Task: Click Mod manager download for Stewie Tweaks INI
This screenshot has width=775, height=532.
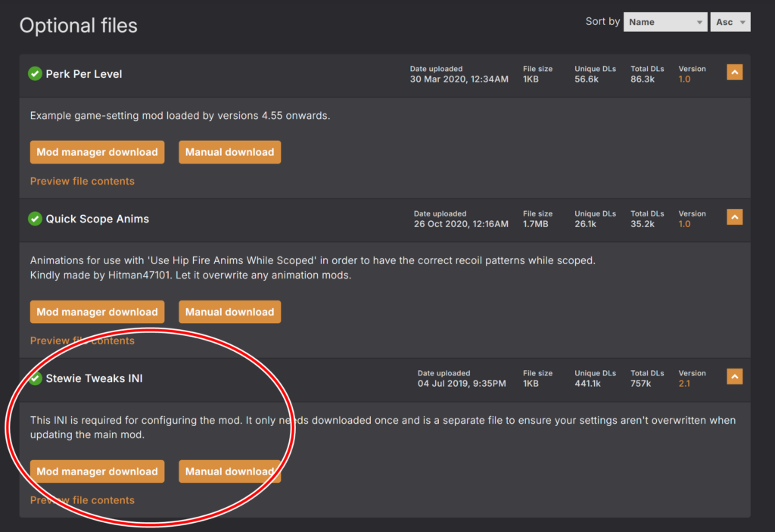Action: click(x=97, y=471)
